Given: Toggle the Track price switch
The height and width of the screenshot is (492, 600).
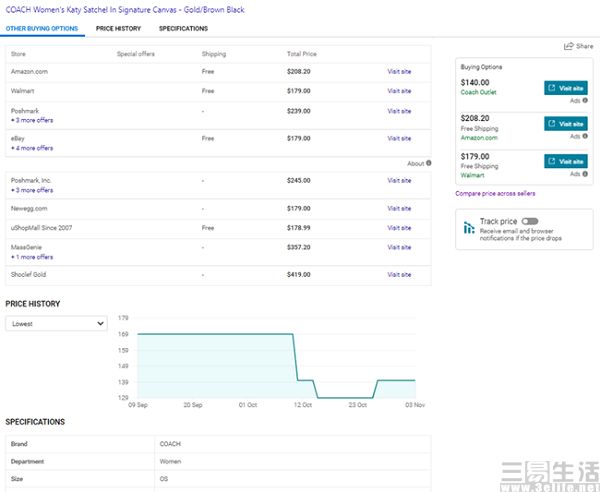Looking at the screenshot, I should 530,221.
